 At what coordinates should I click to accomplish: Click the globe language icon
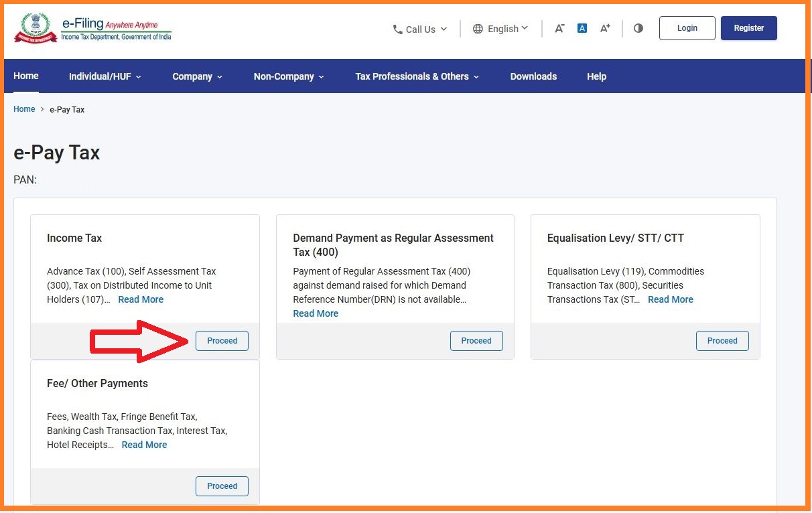(478, 29)
